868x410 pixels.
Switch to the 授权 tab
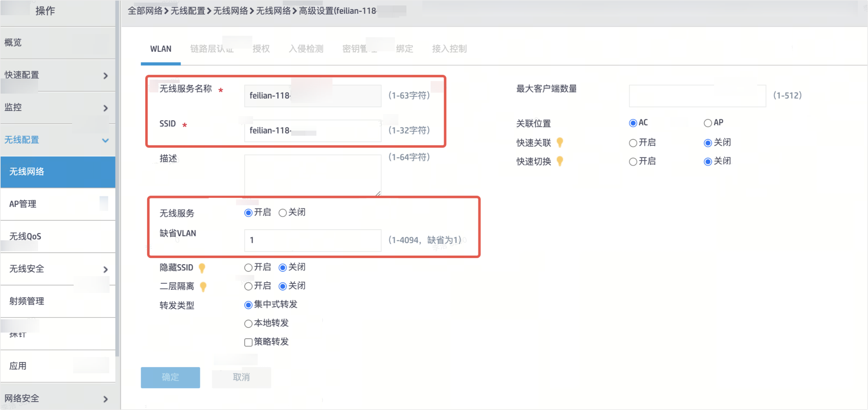pos(261,49)
